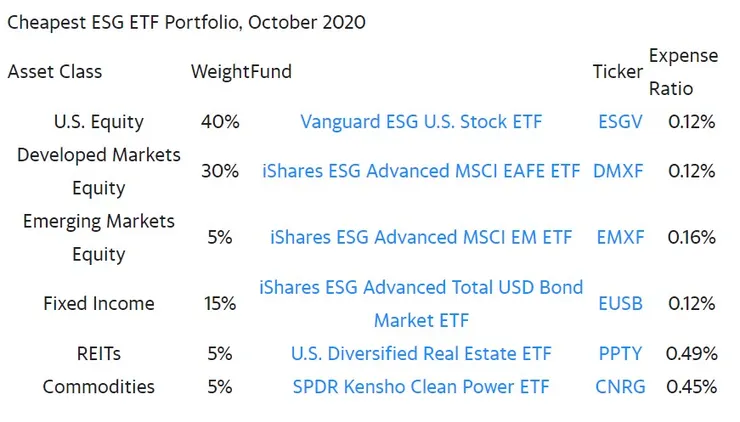Click the Ticker column header
This screenshot has width=740, height=422.
pyautogui.click(x=618, y=72)
